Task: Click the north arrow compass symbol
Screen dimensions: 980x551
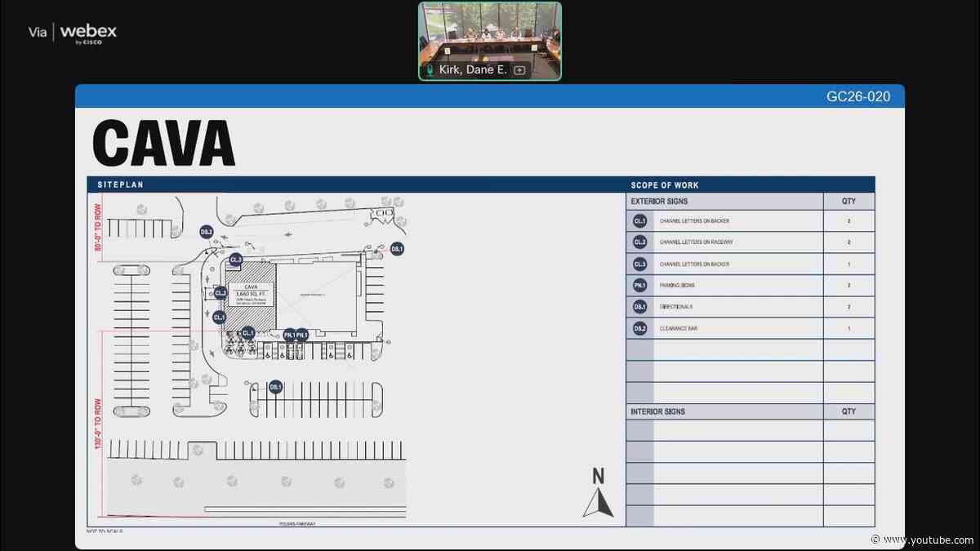Action: click(x=598, y=493)
